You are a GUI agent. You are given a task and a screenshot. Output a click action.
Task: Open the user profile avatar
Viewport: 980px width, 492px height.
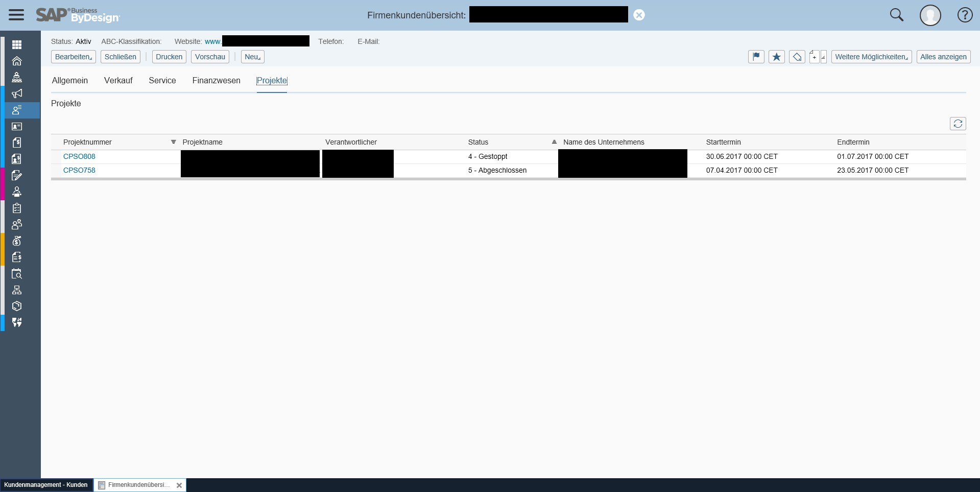coord(930,15)
